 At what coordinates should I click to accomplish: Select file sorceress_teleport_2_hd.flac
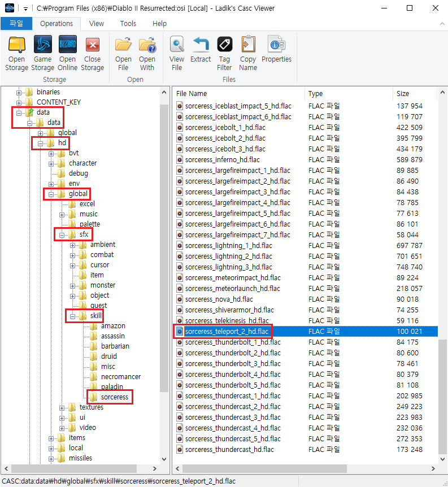click(x=227, y=332)
